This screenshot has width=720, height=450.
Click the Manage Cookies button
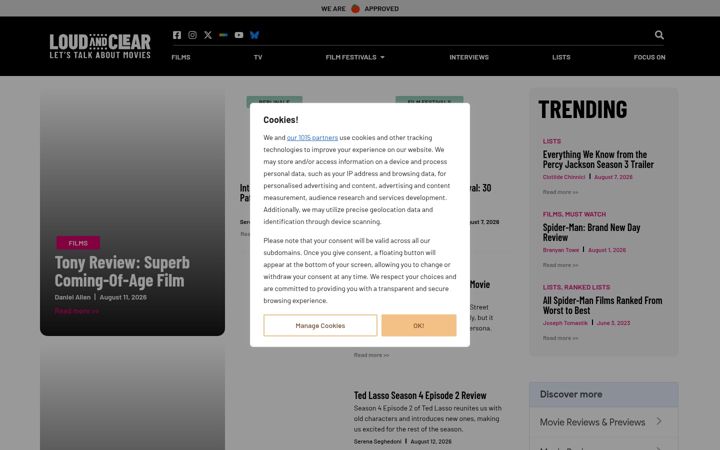320,325
